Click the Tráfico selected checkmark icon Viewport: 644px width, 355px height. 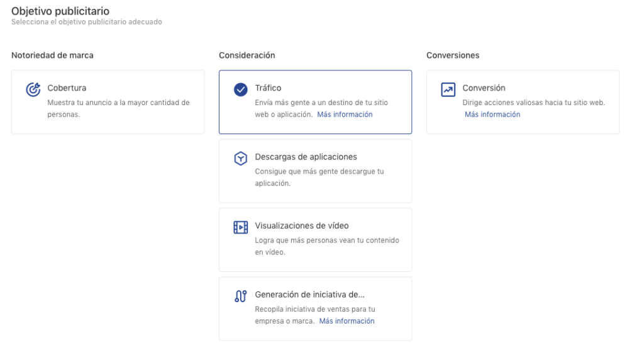(x=241, y=89)
